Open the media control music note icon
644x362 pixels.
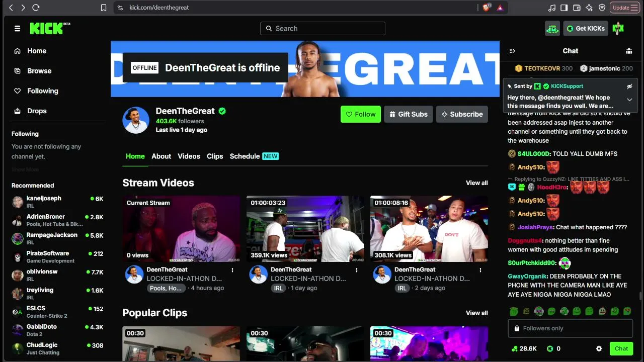pos(552,8)
